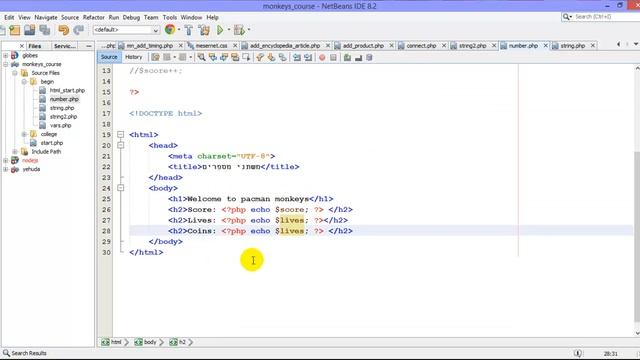Select html_start.php in the project tree
Image resolution: width=640 pixels, height=360 pixels.
click(x=67, y=91)
